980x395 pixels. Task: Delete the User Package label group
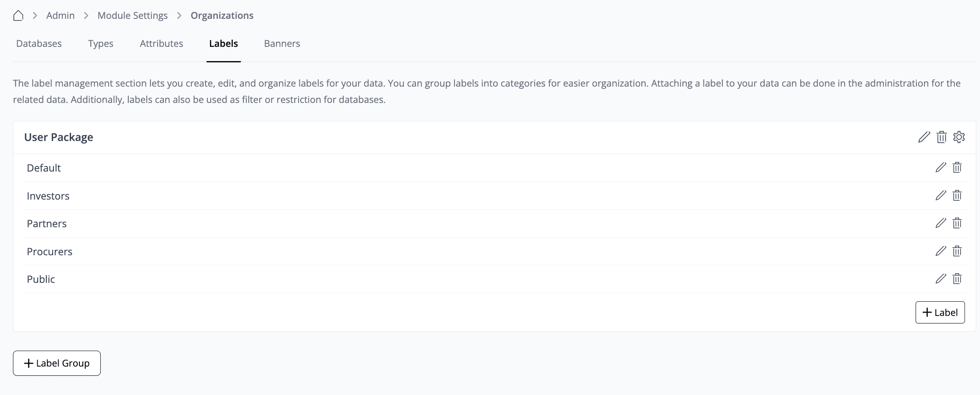coord(942,137)
